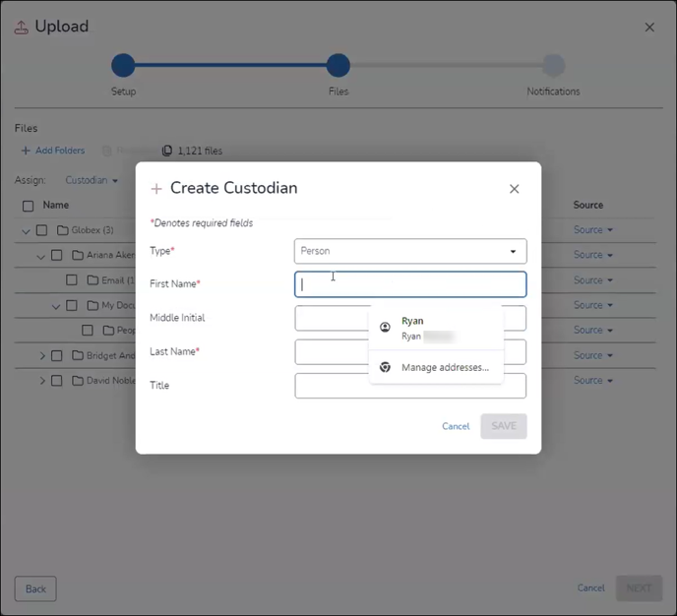Click the files count copy icon
The width and height of the screenshot is (677, 616).
[x=167, y=151]
